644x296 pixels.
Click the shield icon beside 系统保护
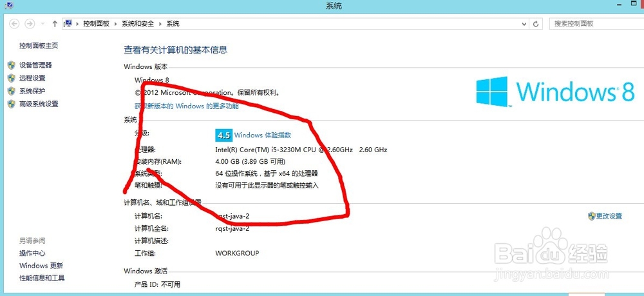(12, 91)
